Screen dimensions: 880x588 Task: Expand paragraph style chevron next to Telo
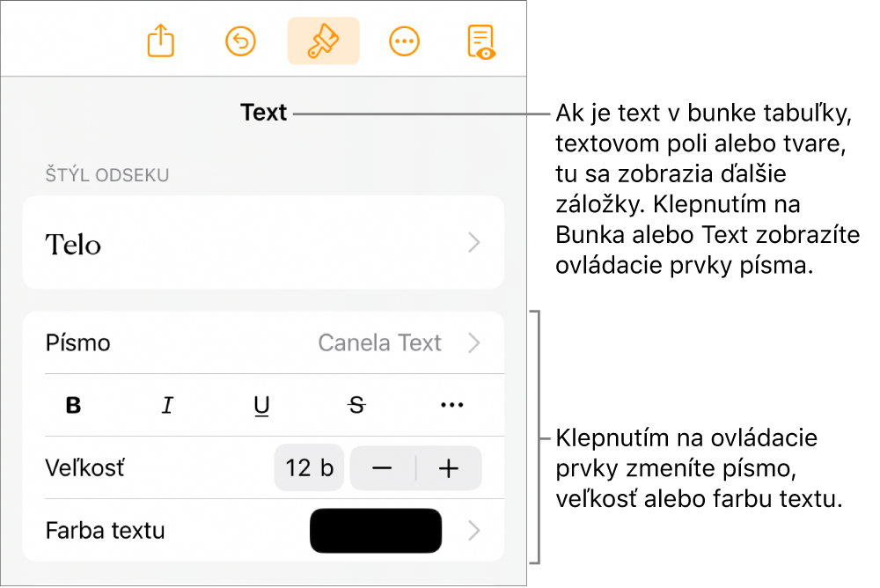click(474, 243)
